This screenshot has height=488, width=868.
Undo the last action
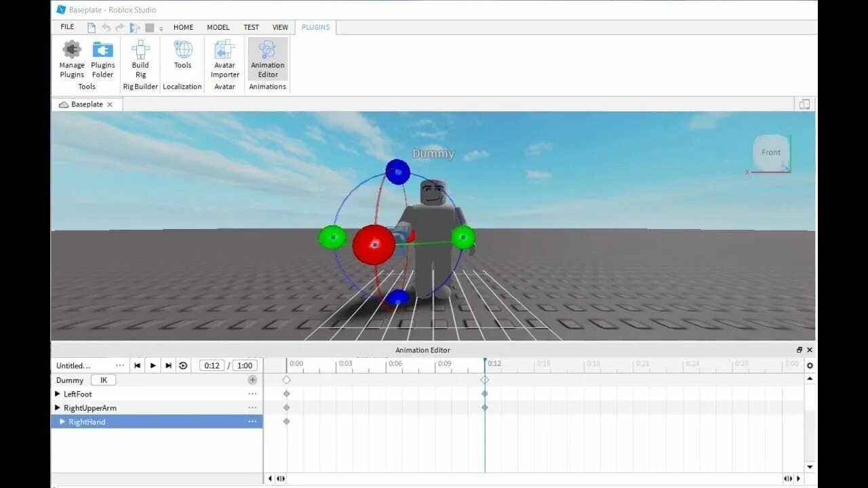coord(106,28)
